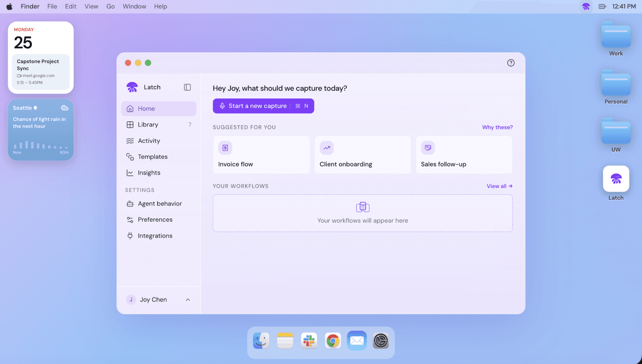Open the Go menu

click(110, 7)
